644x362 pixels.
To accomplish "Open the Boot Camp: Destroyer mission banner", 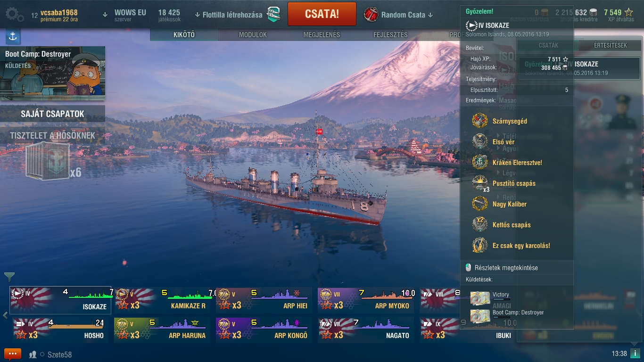I will coord(52,73).
